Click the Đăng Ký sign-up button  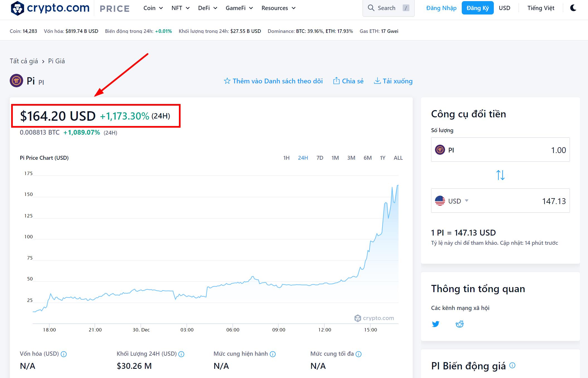478,8
